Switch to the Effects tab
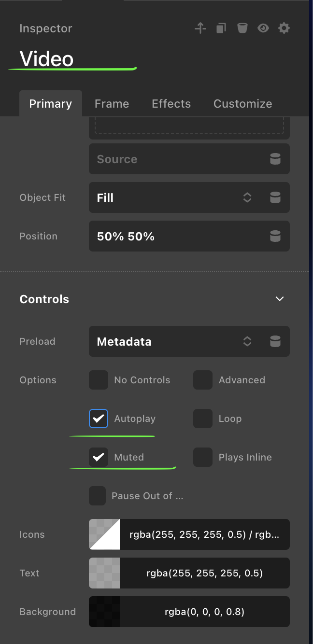313x644 pixels. click(171, 104)
